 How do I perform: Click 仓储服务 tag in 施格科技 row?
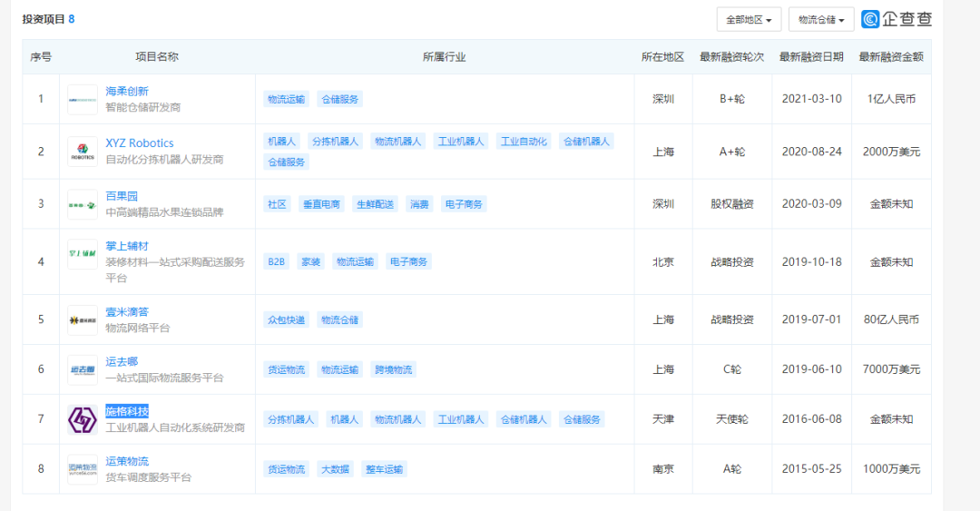click(582, 419)
